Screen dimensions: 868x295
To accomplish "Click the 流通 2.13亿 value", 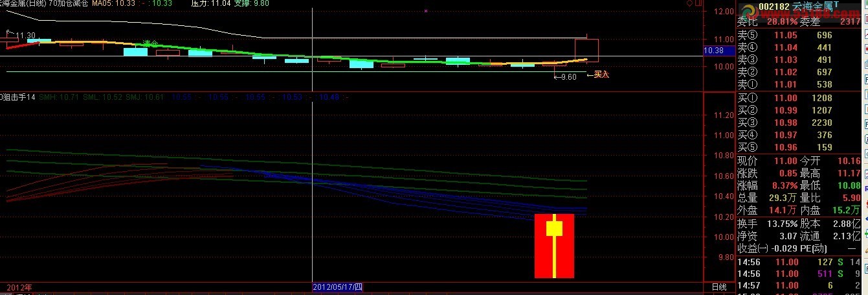I will [x=847, y=236].
